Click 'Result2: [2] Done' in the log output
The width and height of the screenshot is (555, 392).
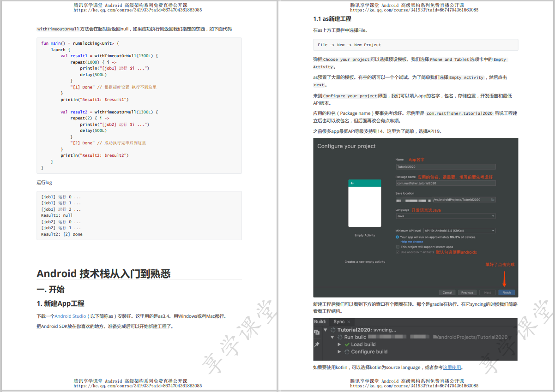click(x=62, y=234)
